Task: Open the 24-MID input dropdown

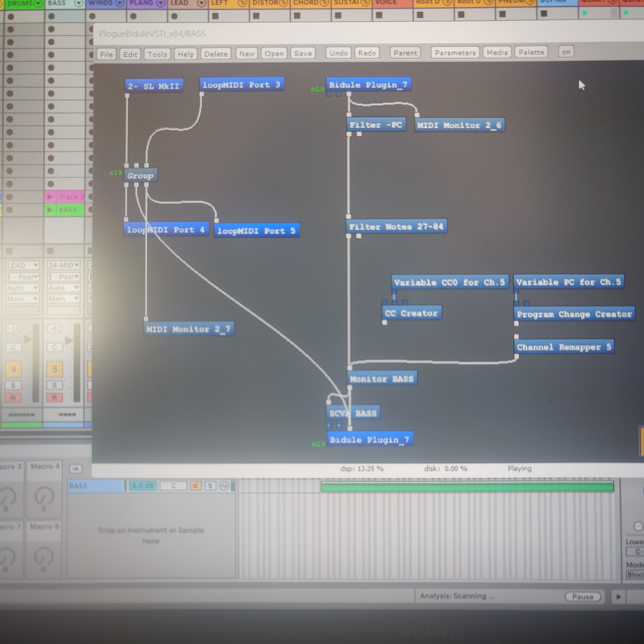Action: point(63,265)
